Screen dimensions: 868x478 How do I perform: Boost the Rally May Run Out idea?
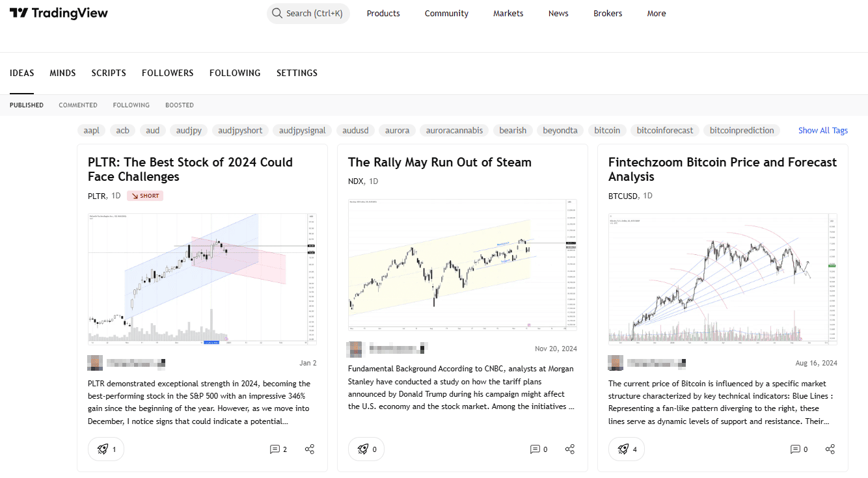pos(366,449)
